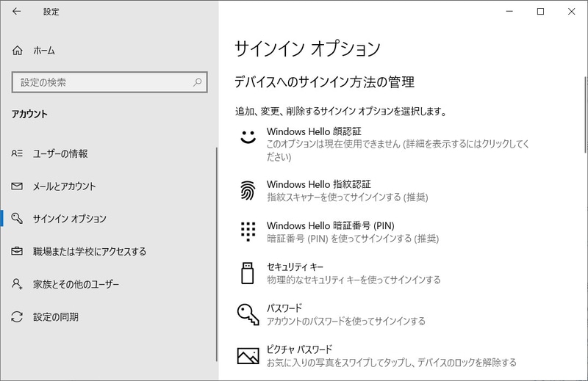Viewport: 588px width, 381px height.
Task: Click the magnifier icon in the search box
Action: 197,82
